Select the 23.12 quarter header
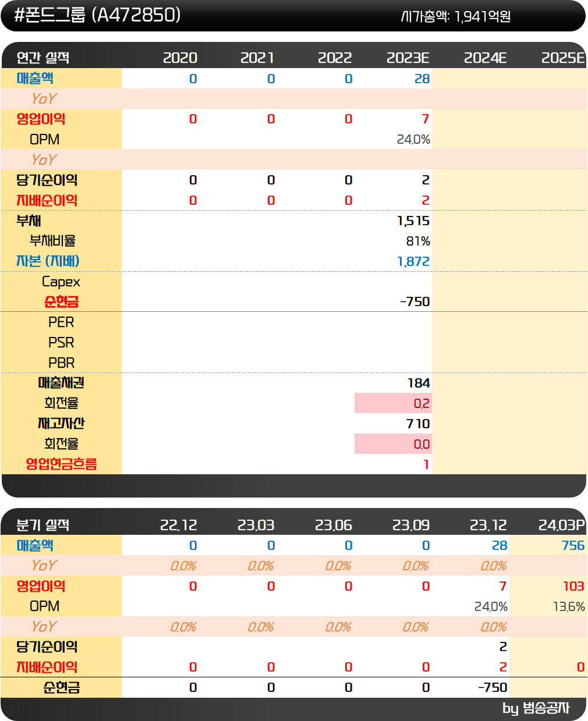Viewport: 588px width, 721px height. (488, 525)
